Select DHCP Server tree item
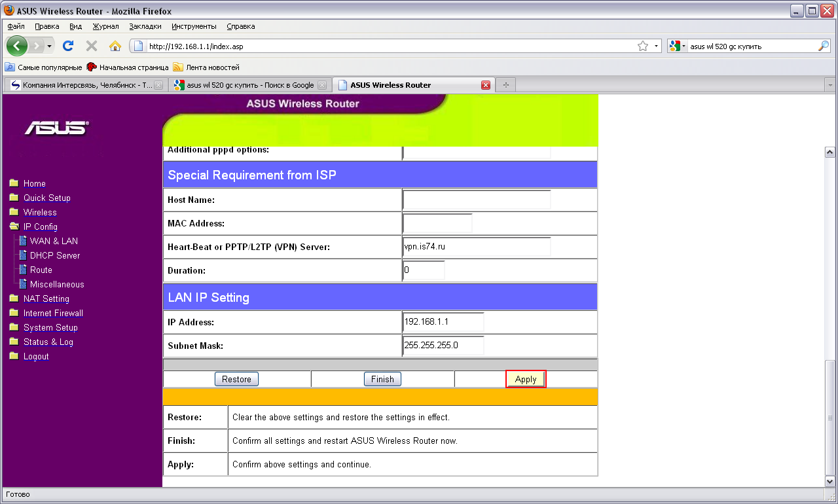The width and height of the screenshot is (838, 504). coord(55,255)
